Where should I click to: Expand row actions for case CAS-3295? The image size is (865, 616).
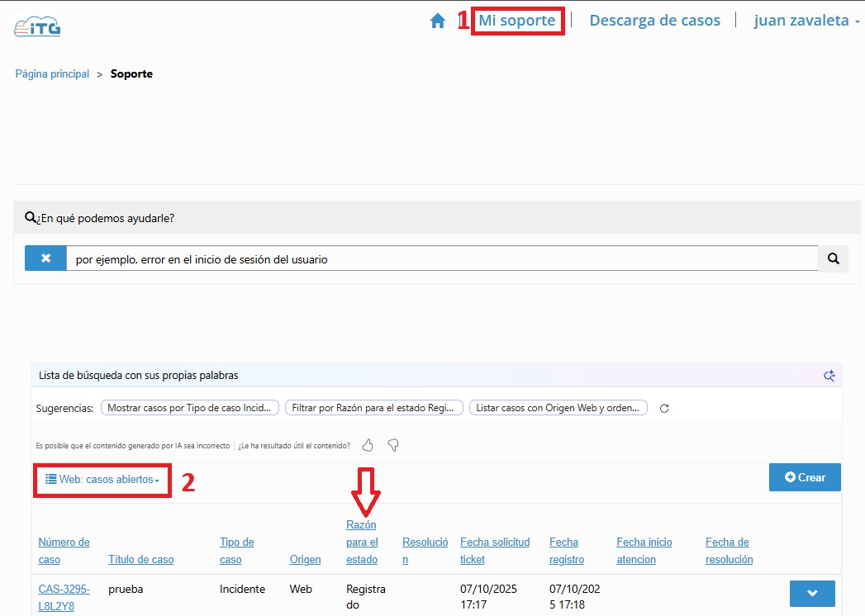[811, 593]
